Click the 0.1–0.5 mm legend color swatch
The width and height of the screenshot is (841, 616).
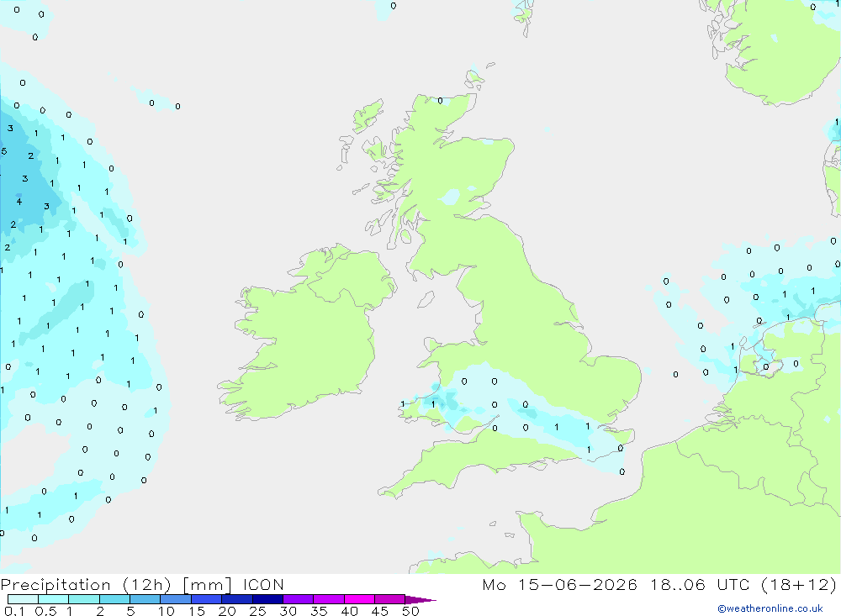[x=23, y=599]
